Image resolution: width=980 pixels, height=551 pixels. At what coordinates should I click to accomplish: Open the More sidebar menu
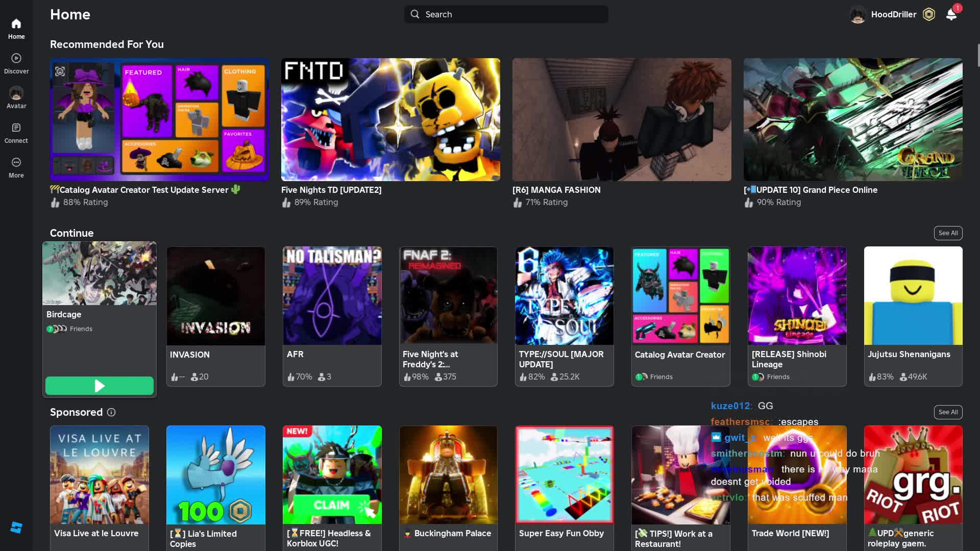(x=16, y=163)
